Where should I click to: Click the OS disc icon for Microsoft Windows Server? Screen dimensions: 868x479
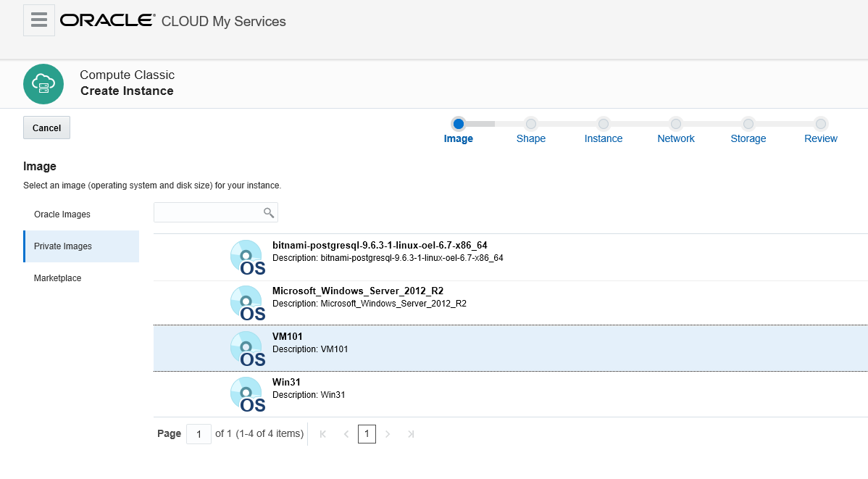click(x=248, y=303)
